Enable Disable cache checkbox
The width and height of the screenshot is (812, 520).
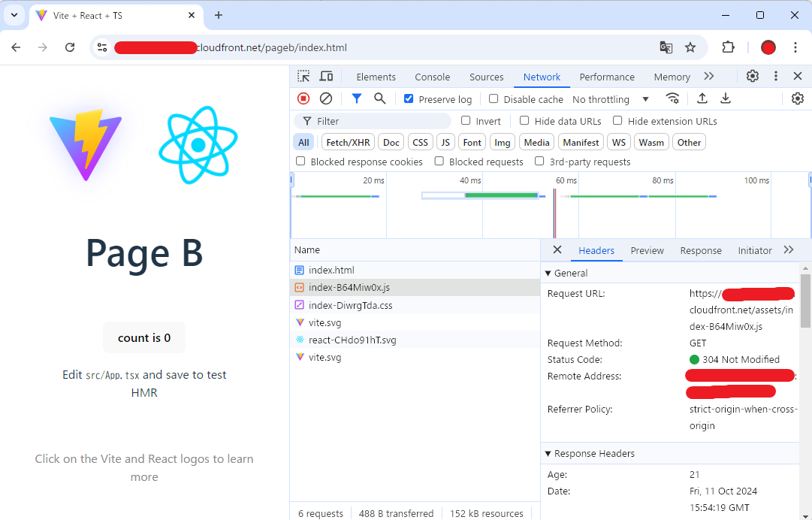(x=494, y=98)
